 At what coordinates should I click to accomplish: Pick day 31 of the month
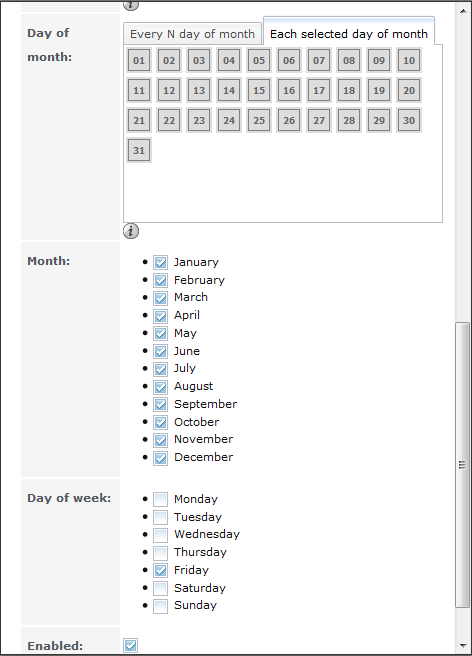139,150
